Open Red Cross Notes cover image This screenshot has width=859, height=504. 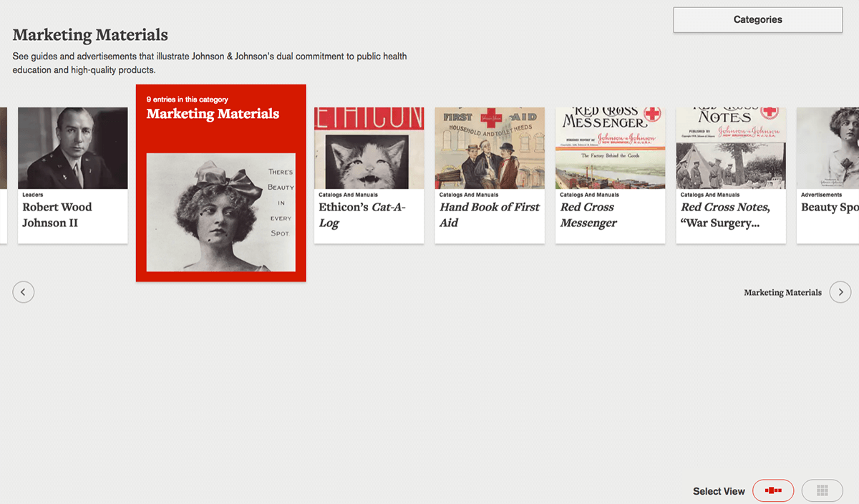pyautogui.click(x=731, y=148)
